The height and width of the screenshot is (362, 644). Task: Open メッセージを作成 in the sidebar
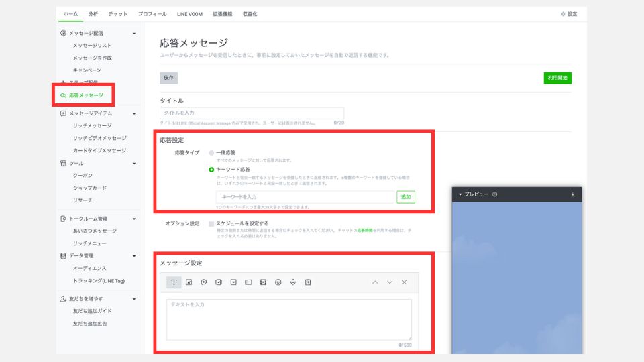pos(93,58)
